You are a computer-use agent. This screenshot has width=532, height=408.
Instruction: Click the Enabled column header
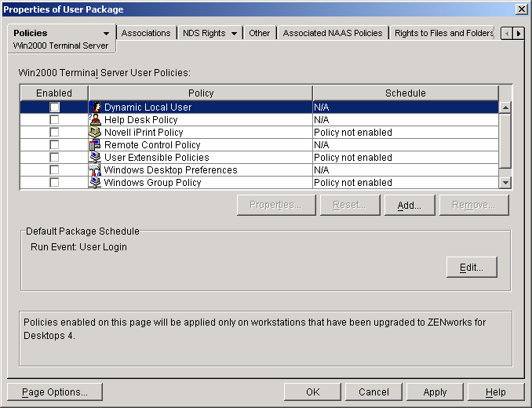coord(54,93)
